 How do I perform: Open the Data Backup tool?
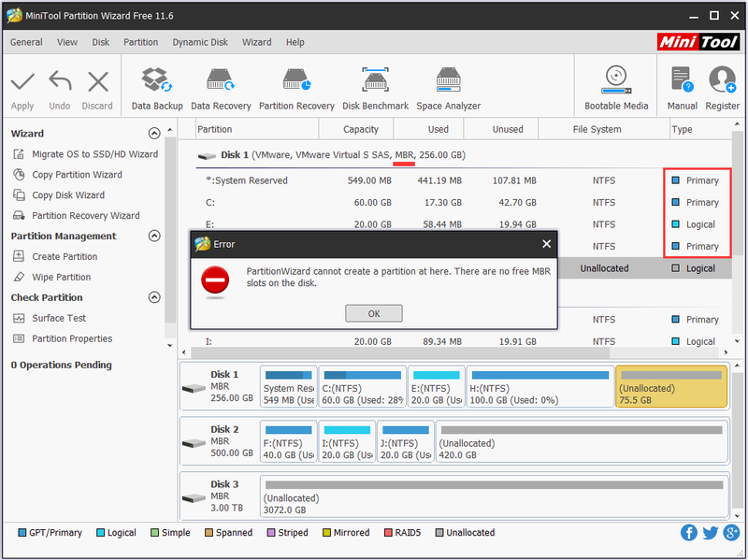[x=157, y=89]
